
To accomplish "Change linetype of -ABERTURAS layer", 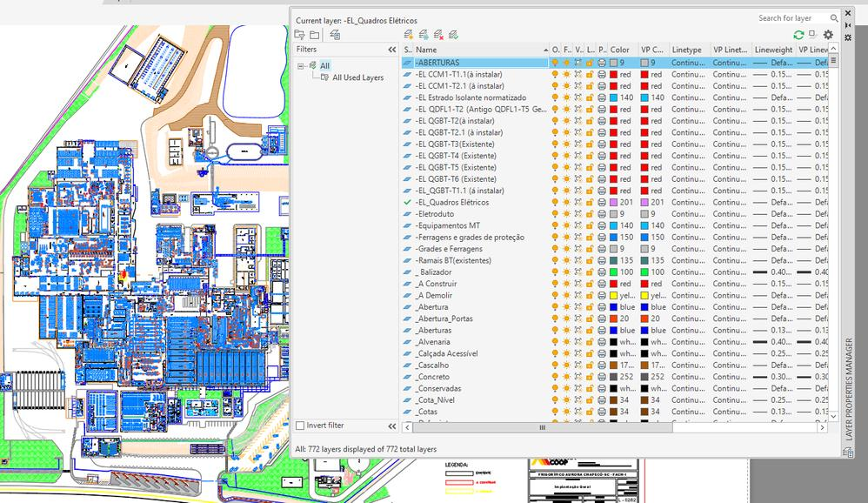I will coord(689,63).
